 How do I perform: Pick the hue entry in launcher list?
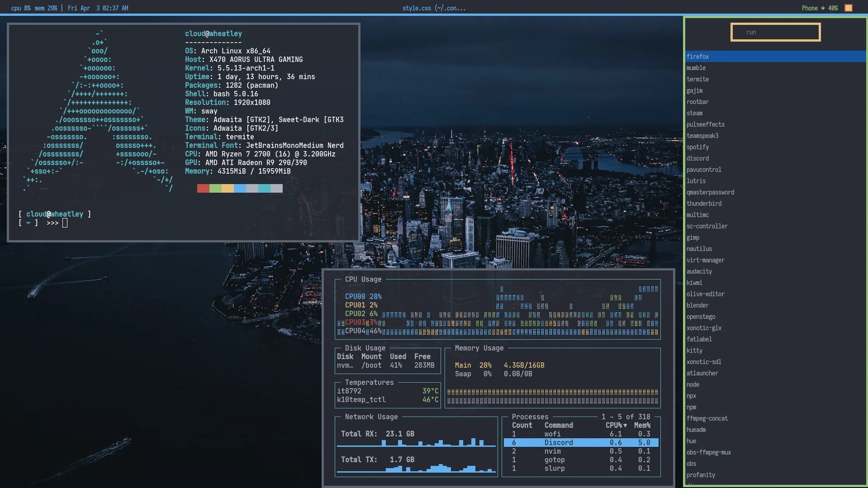tap(776, 441)
